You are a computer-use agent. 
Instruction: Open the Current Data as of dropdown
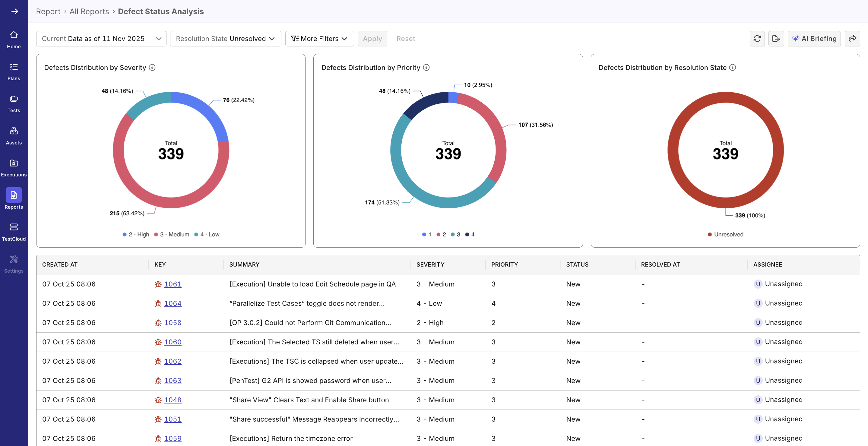click(x=101, y=38)
